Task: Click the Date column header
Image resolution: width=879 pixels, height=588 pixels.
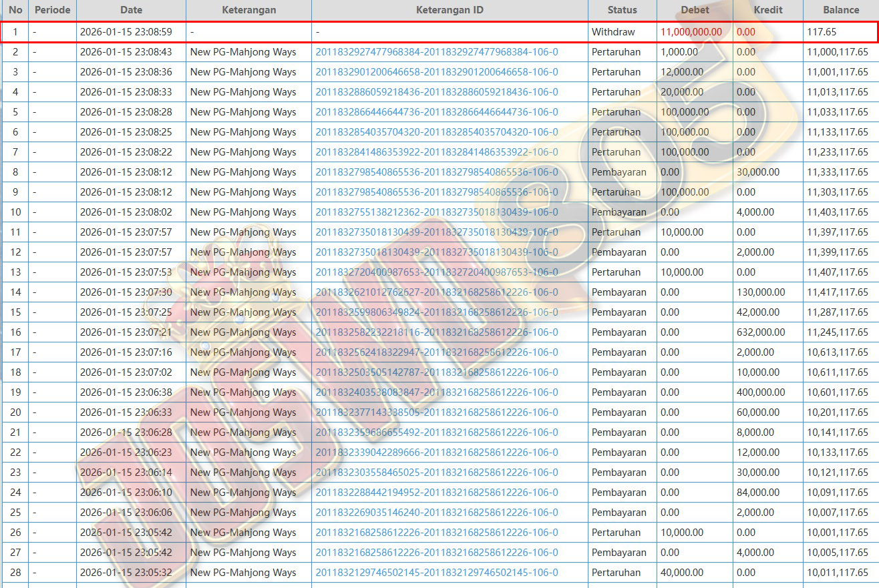Action: pos(131,10)
